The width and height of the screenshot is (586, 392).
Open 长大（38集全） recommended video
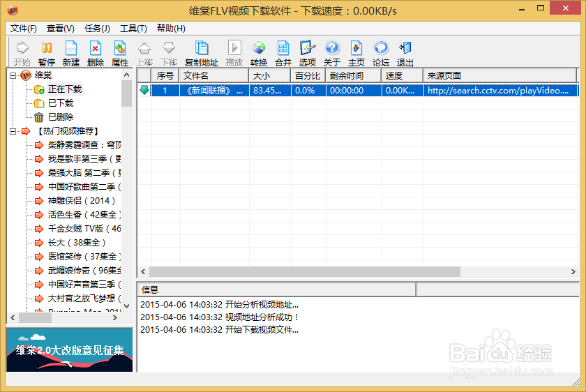pyautogui.click(x=77, y=243)
